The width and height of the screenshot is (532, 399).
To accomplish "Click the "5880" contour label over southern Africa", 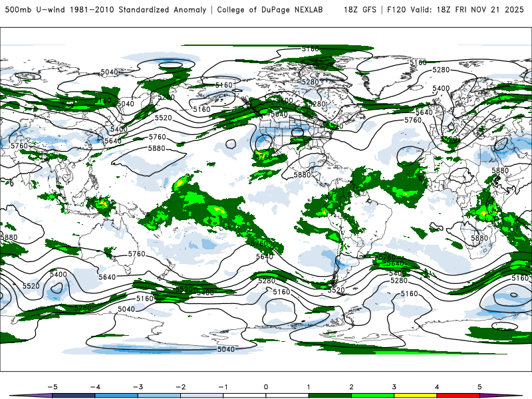I will (479, 238).
